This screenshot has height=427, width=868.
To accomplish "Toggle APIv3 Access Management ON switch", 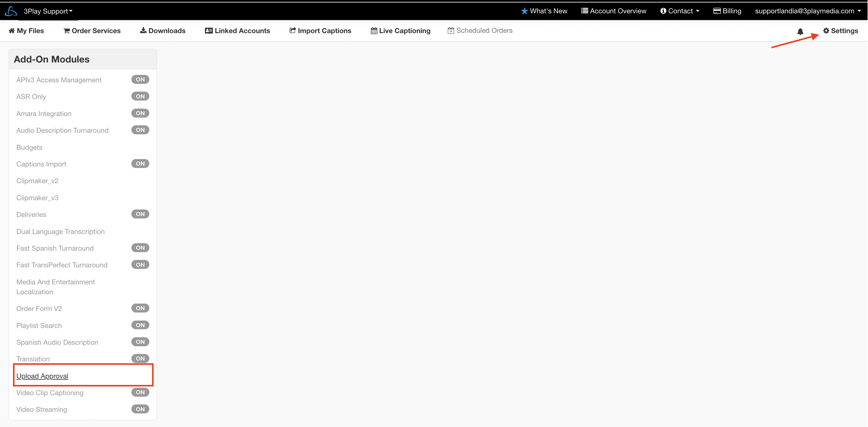I will tap(140, 80).
